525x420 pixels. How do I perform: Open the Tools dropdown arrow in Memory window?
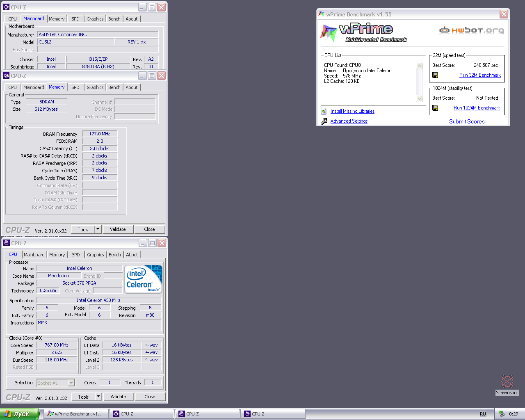tap(98, 229)
